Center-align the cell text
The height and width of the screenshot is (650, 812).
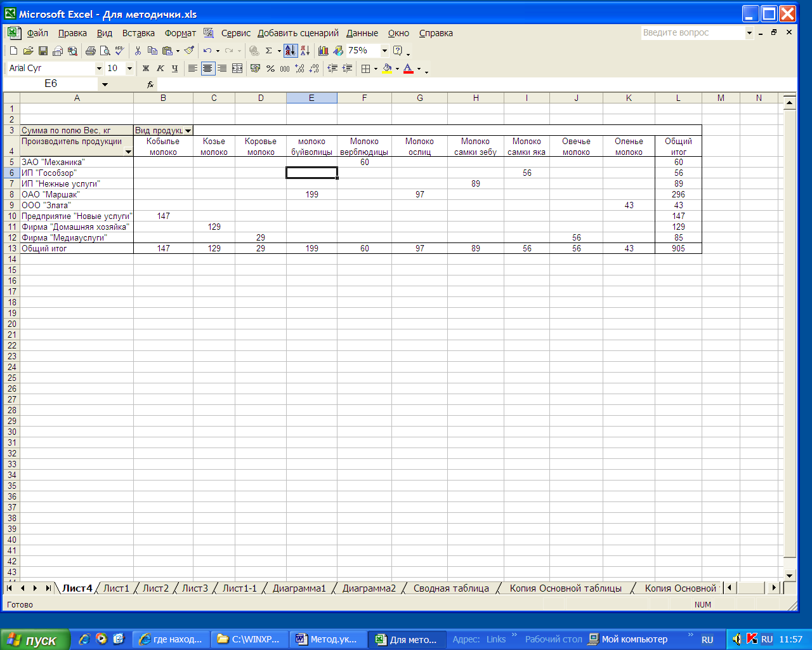pyautogui.click(x=207, y=69)
